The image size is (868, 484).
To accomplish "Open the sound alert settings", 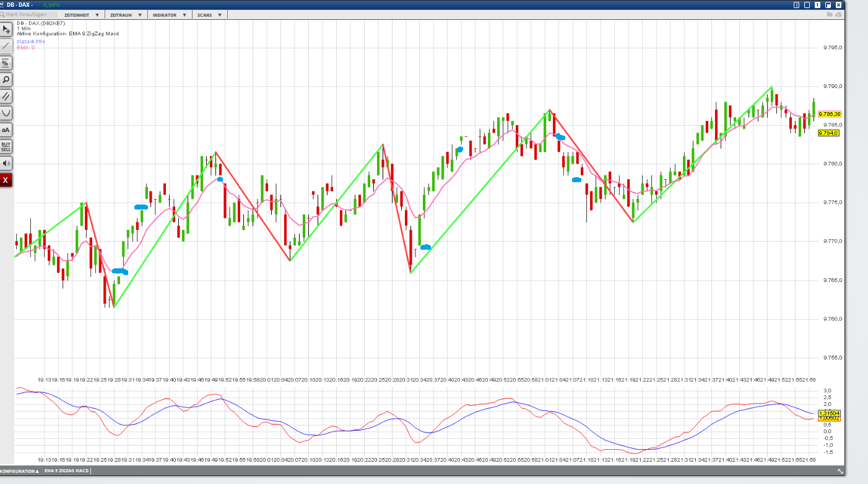I will (5, 164).
